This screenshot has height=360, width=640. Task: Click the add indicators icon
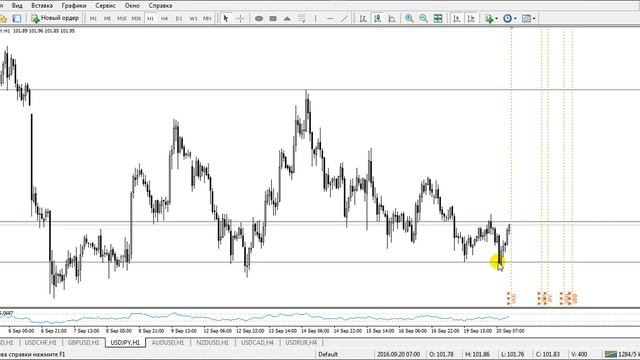tap(489, 18)
